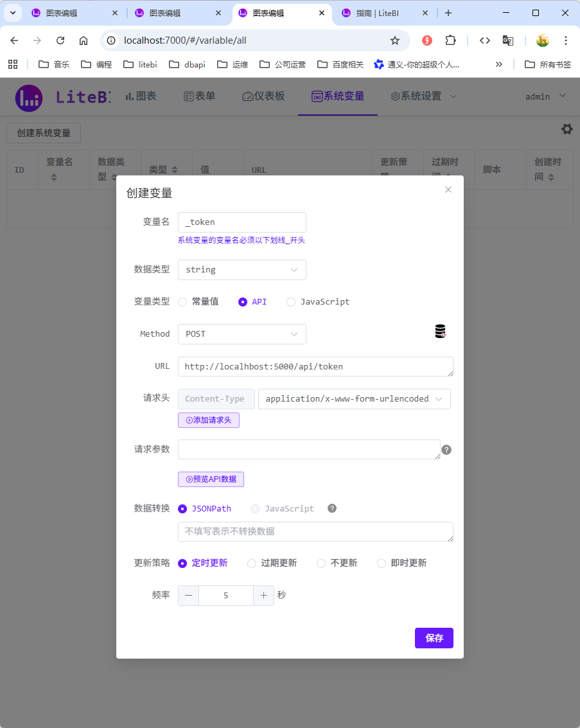Switch 数据转换 to JavaScript mode
The image size is (580, 728).
(255, 508)
